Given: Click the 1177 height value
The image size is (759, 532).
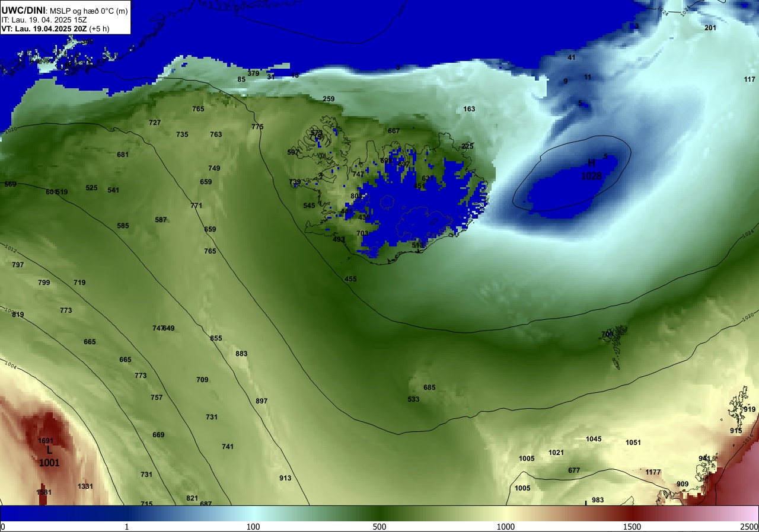Looking at the screenshot, I should [x=653, y=472].
